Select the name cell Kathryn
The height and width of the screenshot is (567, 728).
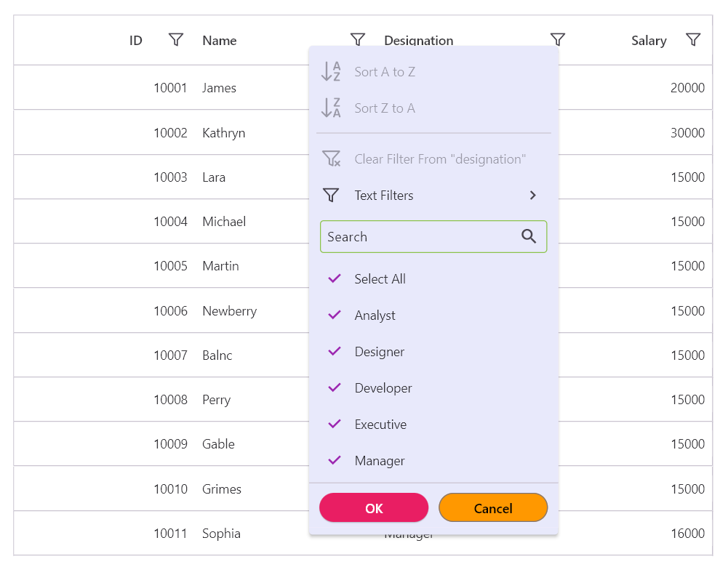click(x=224, y=133)
